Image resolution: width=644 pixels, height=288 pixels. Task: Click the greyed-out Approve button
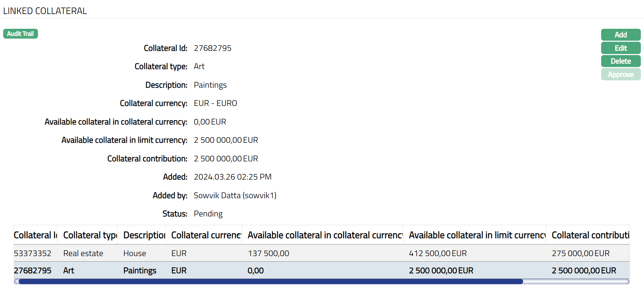[620, 74]
